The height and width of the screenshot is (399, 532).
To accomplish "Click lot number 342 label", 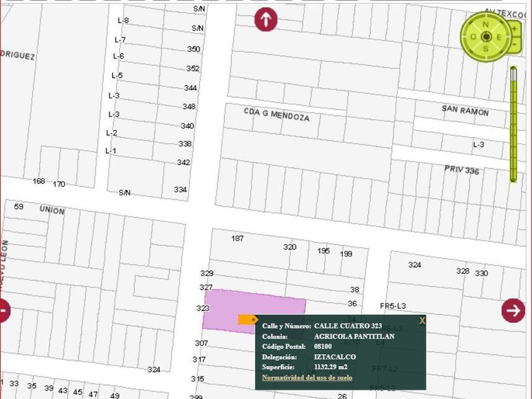I will click(x=184, y=162).
